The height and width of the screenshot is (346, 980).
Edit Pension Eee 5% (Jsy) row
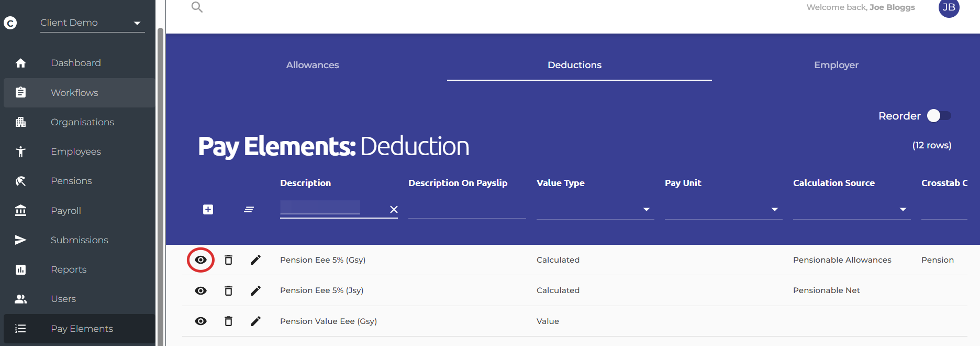coord(255,290)
